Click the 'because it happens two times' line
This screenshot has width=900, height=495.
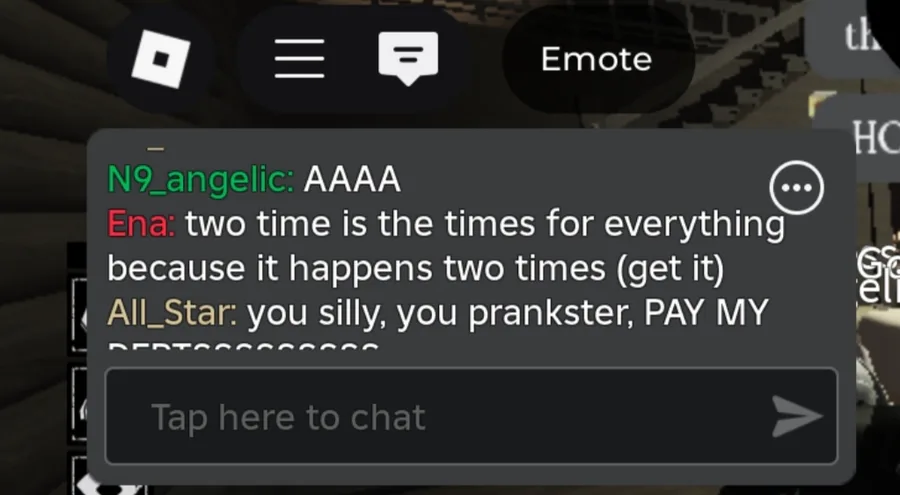[x=416, y=269]
